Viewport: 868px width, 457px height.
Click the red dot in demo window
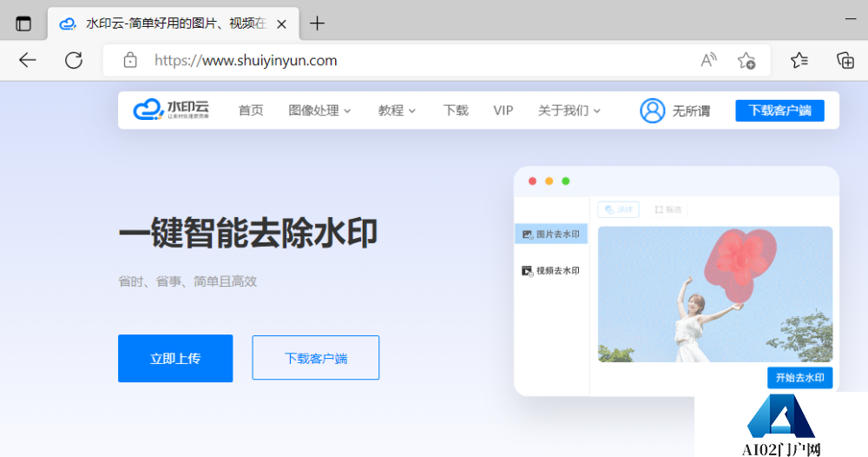pos(532,181)
